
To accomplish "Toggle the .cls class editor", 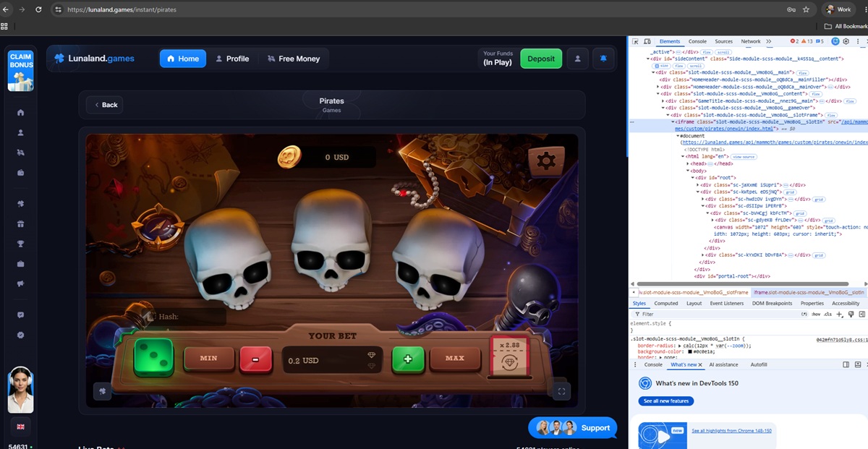I will pyautogui.click(x=828, y=315).
